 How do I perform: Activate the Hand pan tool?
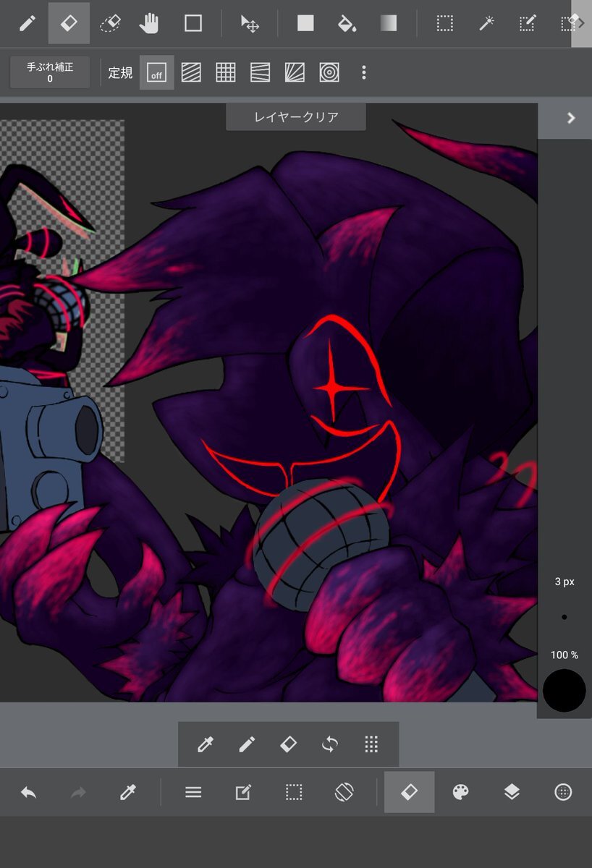[150, 23]
